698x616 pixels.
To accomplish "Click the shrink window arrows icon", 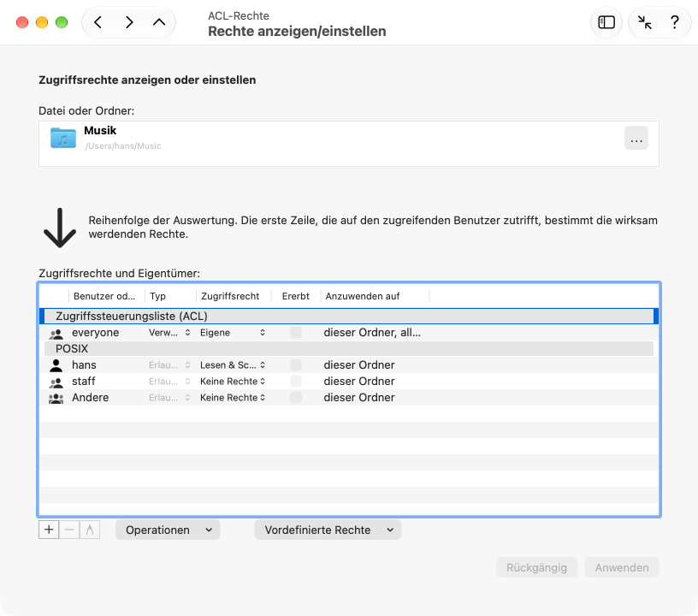I will tap(644, 22).
